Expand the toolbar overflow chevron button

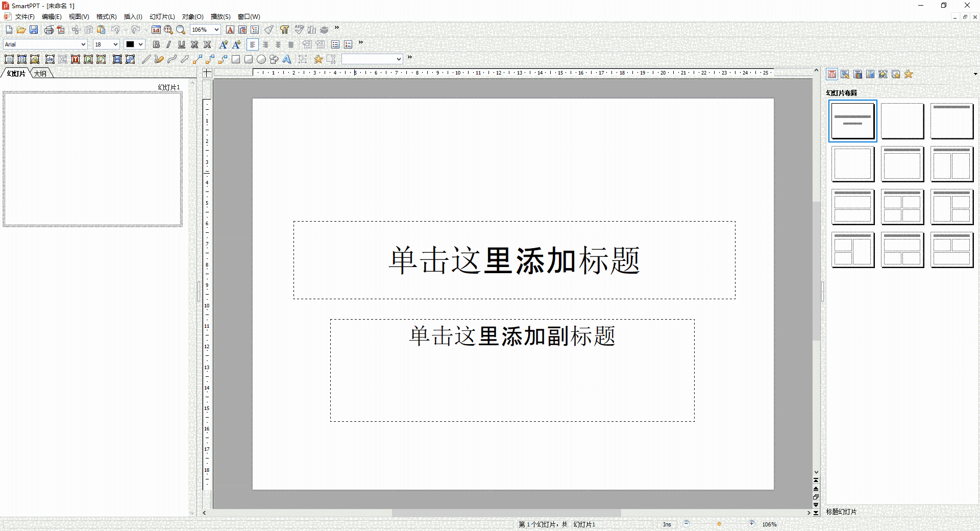click(x=336, y=28)
